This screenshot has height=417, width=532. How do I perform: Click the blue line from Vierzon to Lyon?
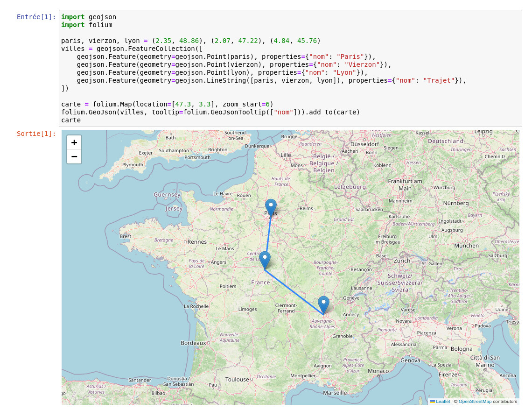point(294,292)
